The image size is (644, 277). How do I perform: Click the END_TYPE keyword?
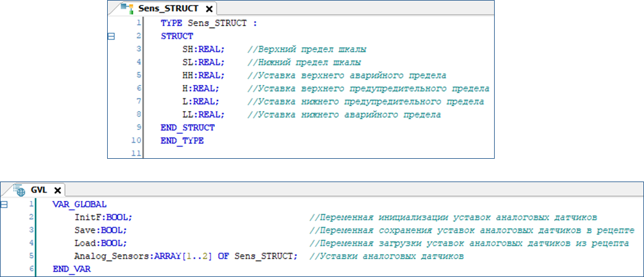click(x=182, y=141)
